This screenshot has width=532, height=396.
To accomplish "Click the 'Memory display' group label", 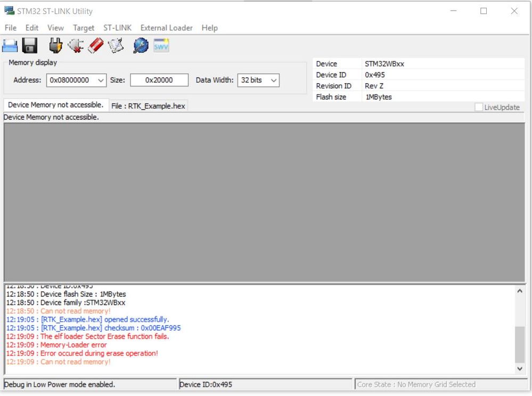I will click(x=33, y=62).
